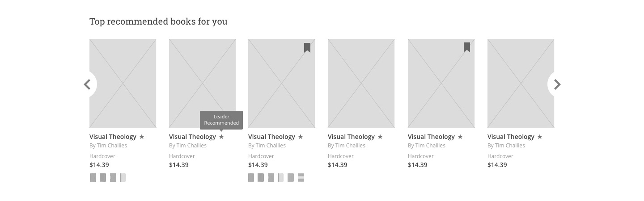Click the star under the Leader Recommended tooltip
The width and height of the screenshot is (644, 201).
pos(221,137)
